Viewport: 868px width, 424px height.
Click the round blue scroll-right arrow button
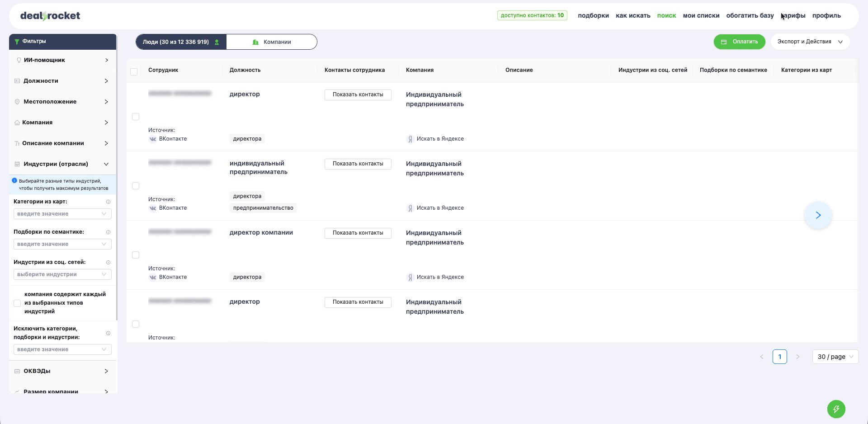tap(818, 215)
